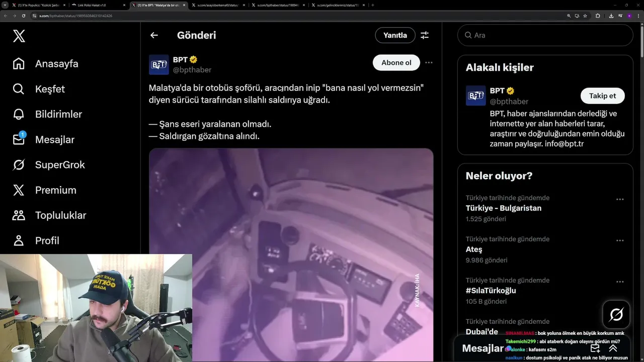Click browser back arrow

(x=6, y=16)
